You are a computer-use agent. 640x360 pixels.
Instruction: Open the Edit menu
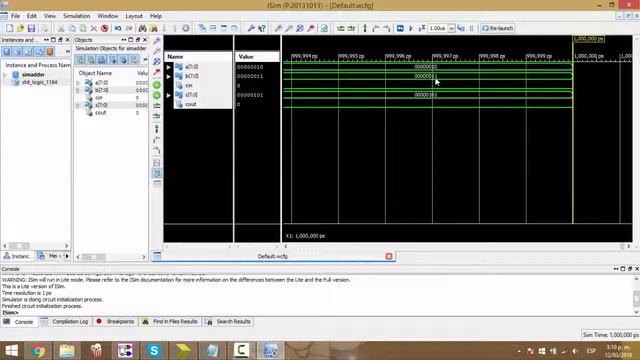pos(32,16)
